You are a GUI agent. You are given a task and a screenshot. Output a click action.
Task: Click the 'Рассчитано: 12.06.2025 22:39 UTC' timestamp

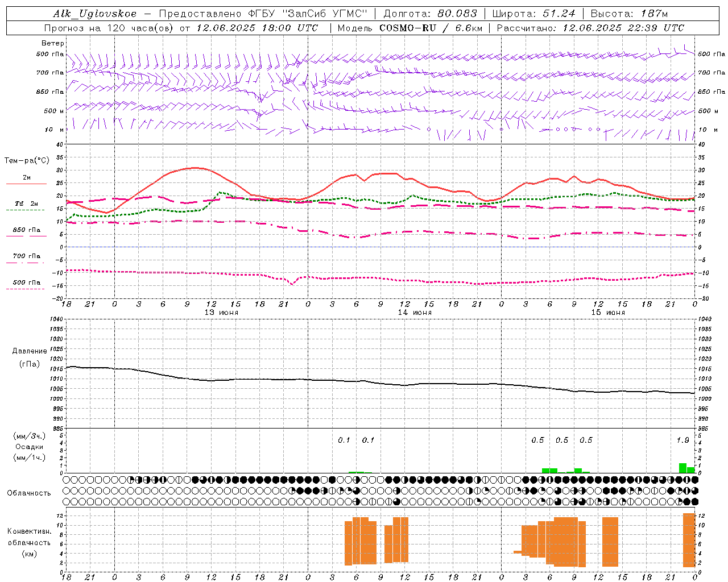(590, 28)
